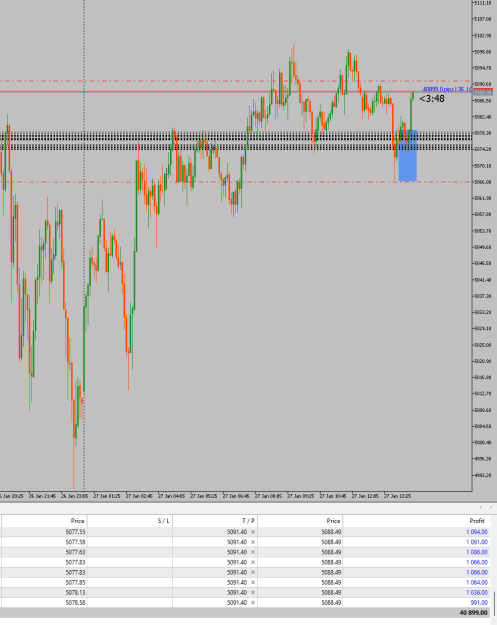Image resolution: width=497 pixels, height=625 pixels.
Task: Click the 27 Jan 04:05 time axis label
Action: pos(171,496)
